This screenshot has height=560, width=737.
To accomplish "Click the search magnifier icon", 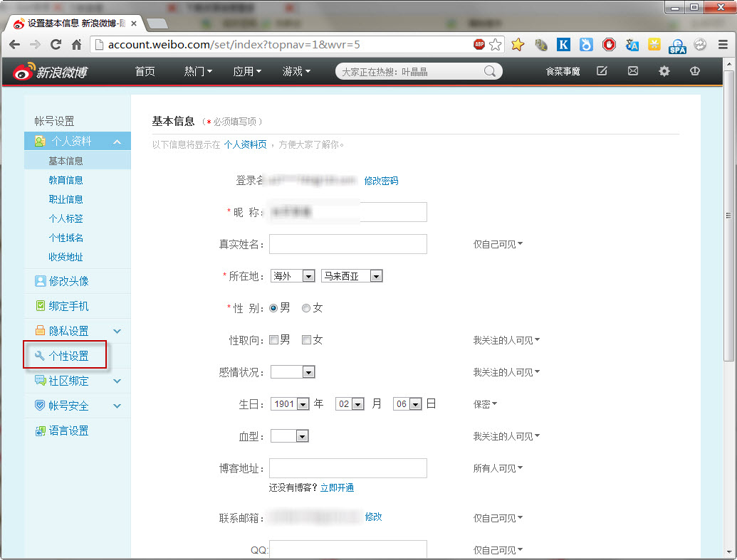I will point(490,71).
